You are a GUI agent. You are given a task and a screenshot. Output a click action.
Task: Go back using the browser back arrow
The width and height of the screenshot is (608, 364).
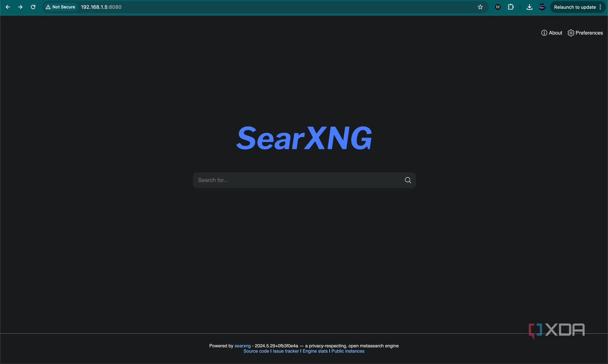[x=8, y=7]
